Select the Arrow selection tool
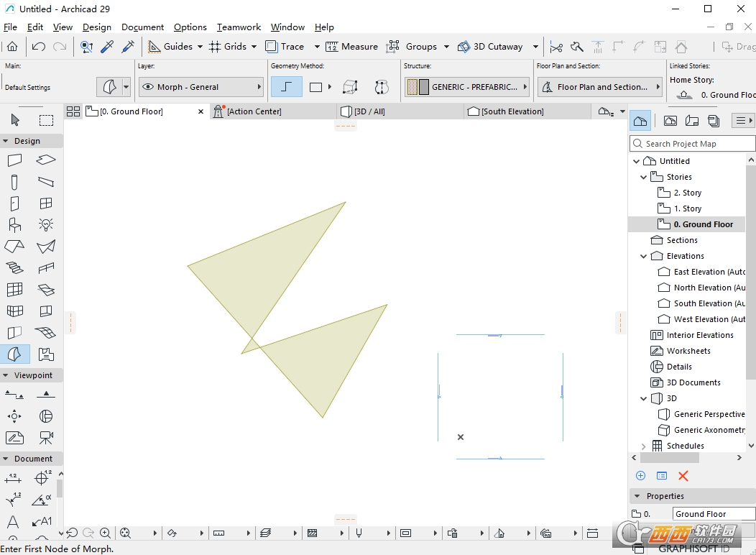 [x=15, y=120]
